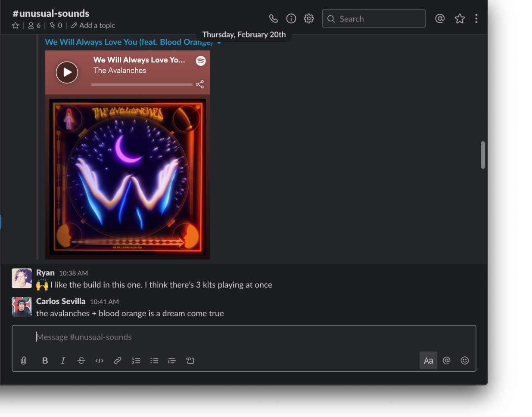Click the 10:41 AM timestamp
Viewport: 532px width, 417px height.
(104, 302)
